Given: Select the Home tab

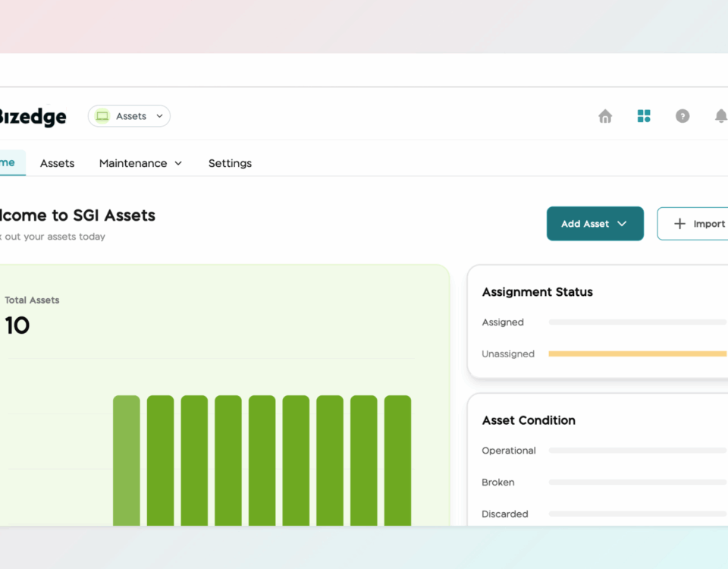Looking at the screenshot, I should (x=8, y=162).
